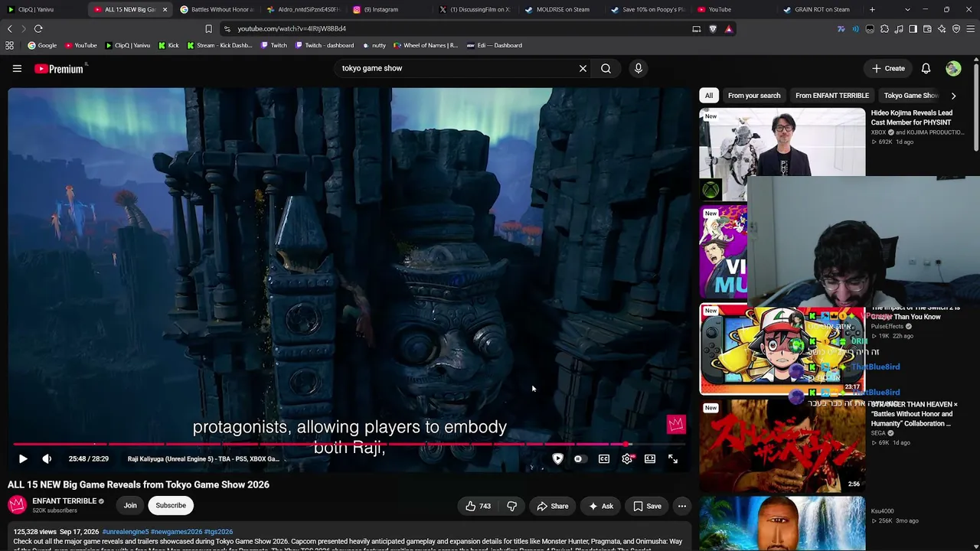Toggle closed captions on the player

[604, 459]
